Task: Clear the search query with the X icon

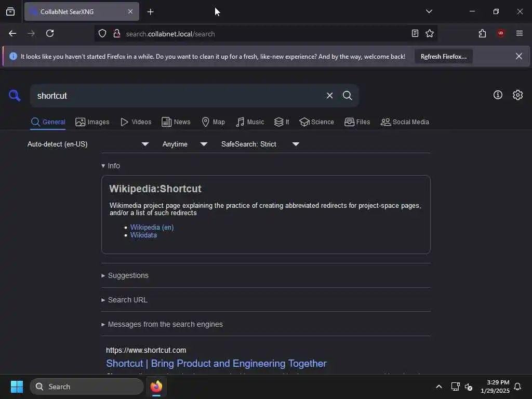Action: (329, 96)
